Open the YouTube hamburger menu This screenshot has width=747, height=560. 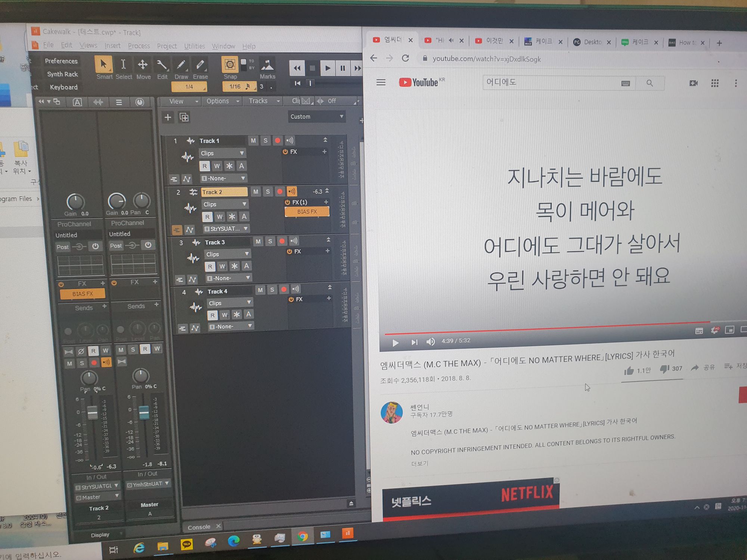381,83
